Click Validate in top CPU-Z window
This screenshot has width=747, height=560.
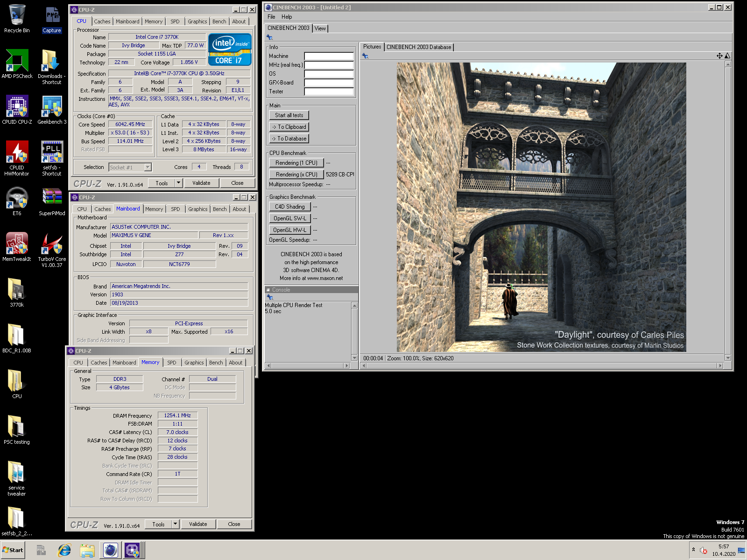click(201, 183)
